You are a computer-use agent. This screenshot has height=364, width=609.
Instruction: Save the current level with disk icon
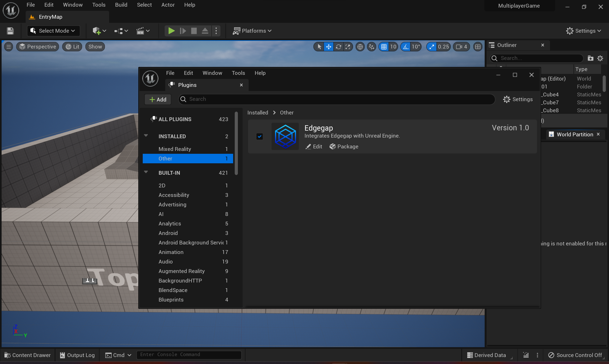(x=10, y=31)
